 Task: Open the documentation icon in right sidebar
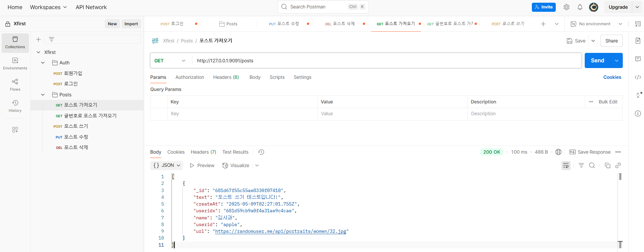[x=638, y=41]
